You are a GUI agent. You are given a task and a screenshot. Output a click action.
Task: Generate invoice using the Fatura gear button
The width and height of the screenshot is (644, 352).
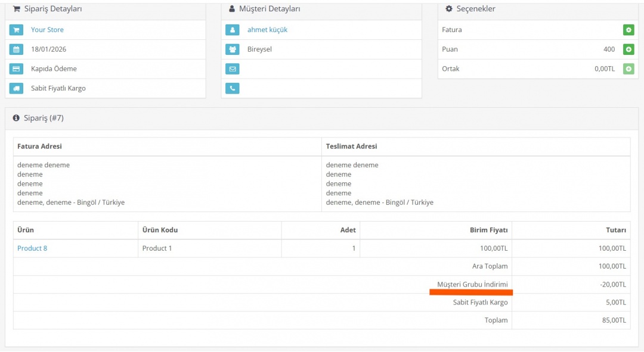[x=628, y=30]
